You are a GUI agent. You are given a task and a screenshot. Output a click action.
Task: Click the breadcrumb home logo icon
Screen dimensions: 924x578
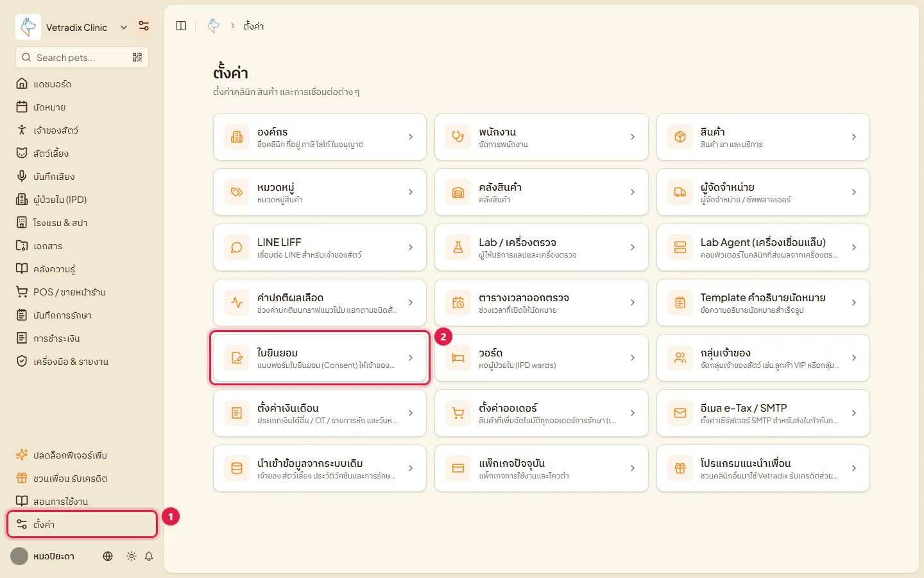pos(214,26)
